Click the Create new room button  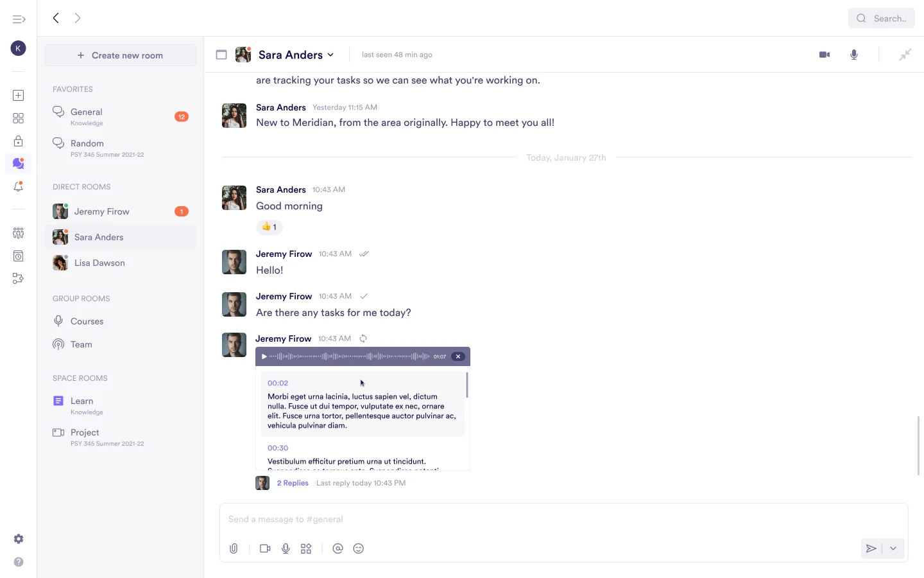pyautogui.click(x=121, y=55)
